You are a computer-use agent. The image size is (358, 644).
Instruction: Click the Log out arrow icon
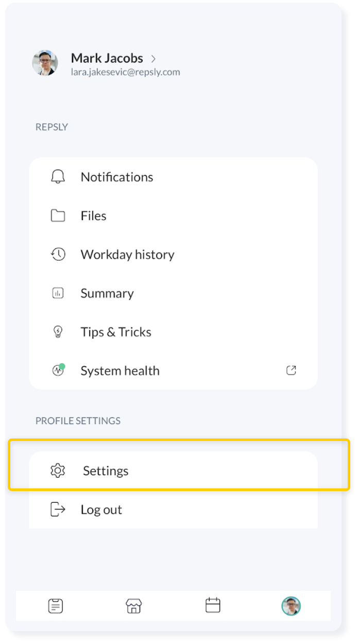click(58, 510)
